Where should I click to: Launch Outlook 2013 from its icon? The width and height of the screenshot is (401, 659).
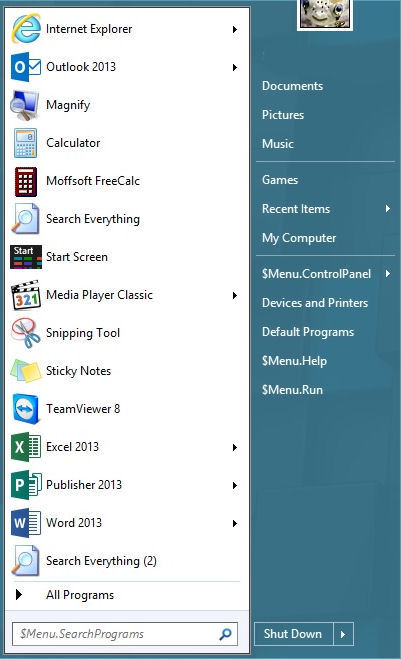(x=26, y=67)
